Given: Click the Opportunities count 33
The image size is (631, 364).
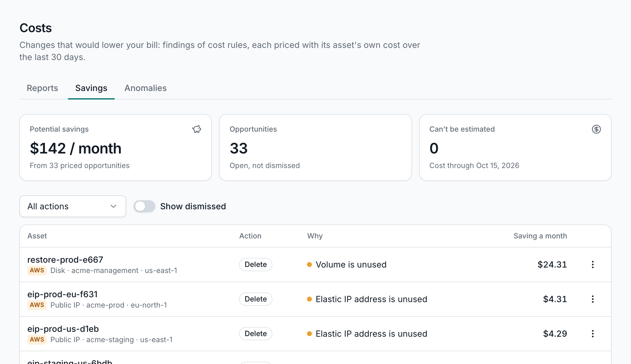Looking at the screenshot, I should [x=239, y=148].
